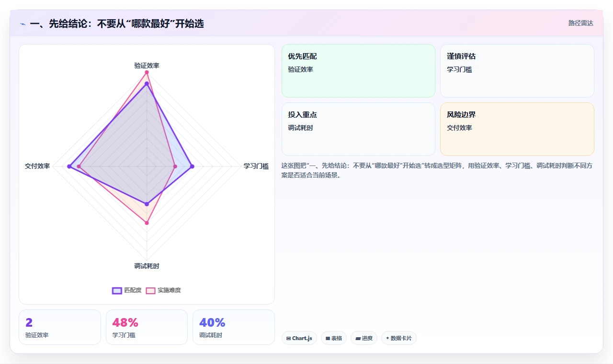The height and width of the screenshot is (364, 613).
Task: Click 验证效率 text in the 优先匹配 card
Action: [x=300, y=69]
